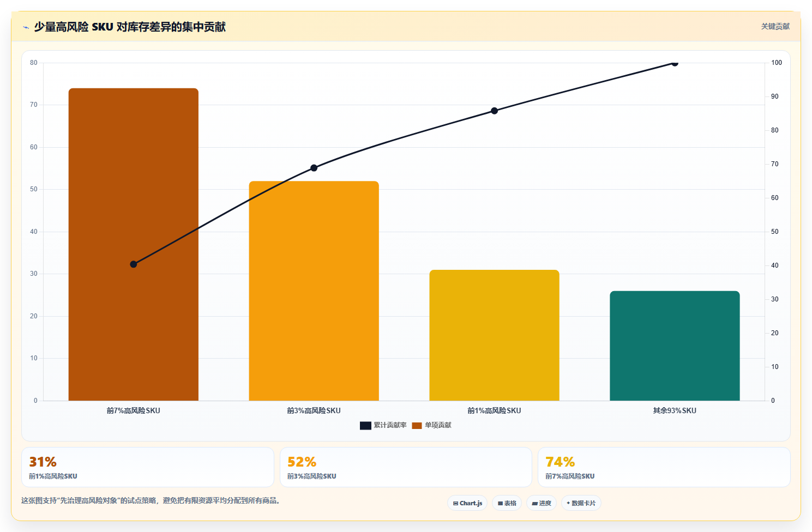This screenshot has width=812, height=532.
Task: Click the Chart.js tag
Action: tap(467, 503)
